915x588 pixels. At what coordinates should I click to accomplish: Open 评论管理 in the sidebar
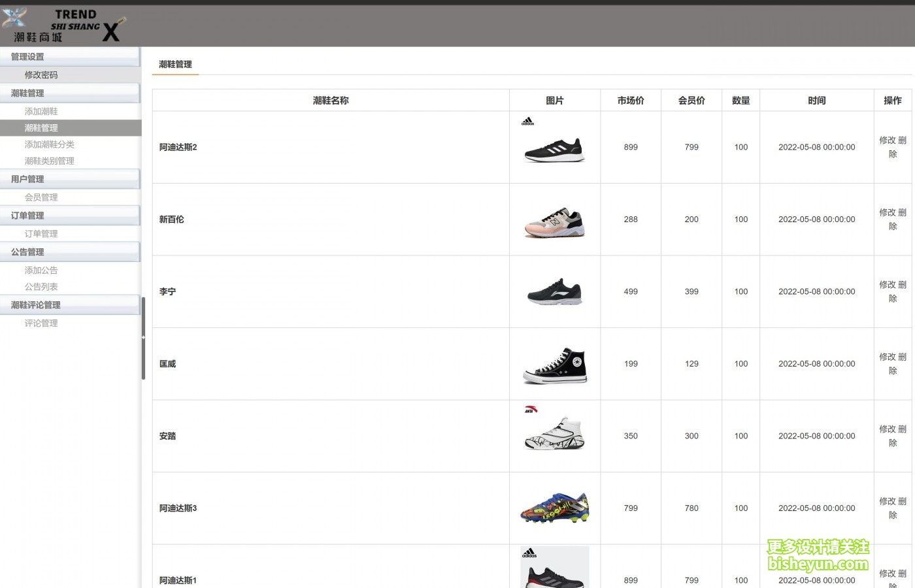click(x=41, y=323)
